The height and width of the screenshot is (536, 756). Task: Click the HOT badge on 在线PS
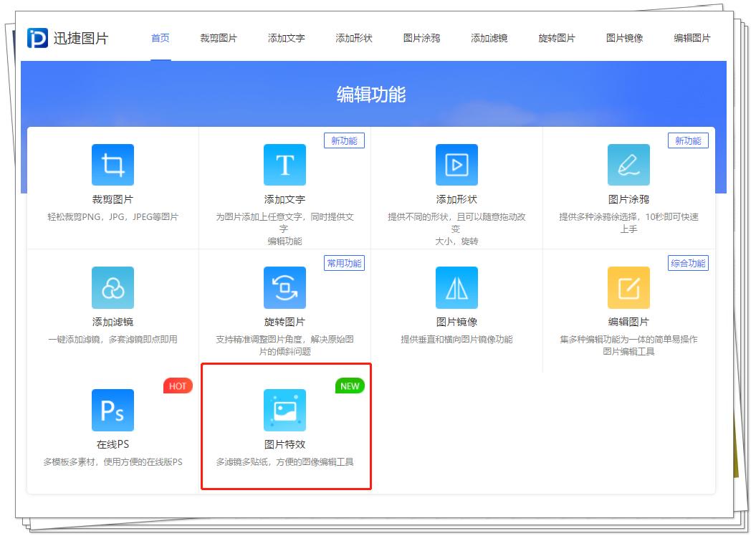coord(177,386)
